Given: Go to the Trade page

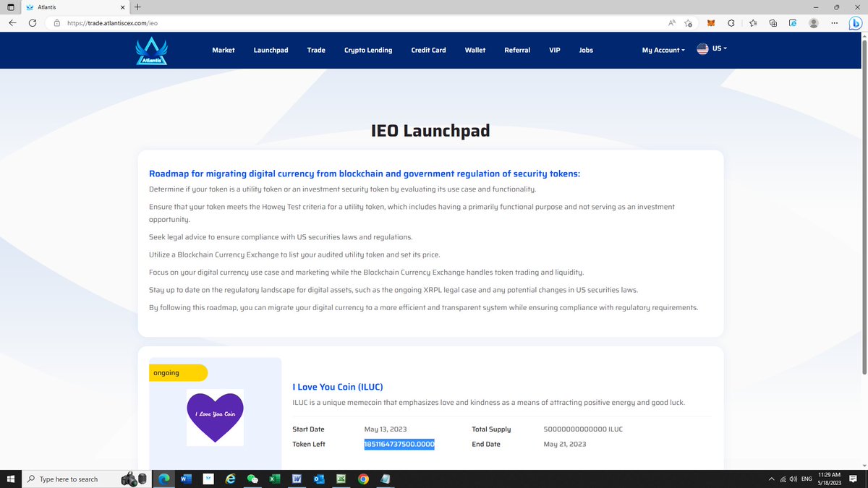Looking at the screenshot, I should (316, 50).
